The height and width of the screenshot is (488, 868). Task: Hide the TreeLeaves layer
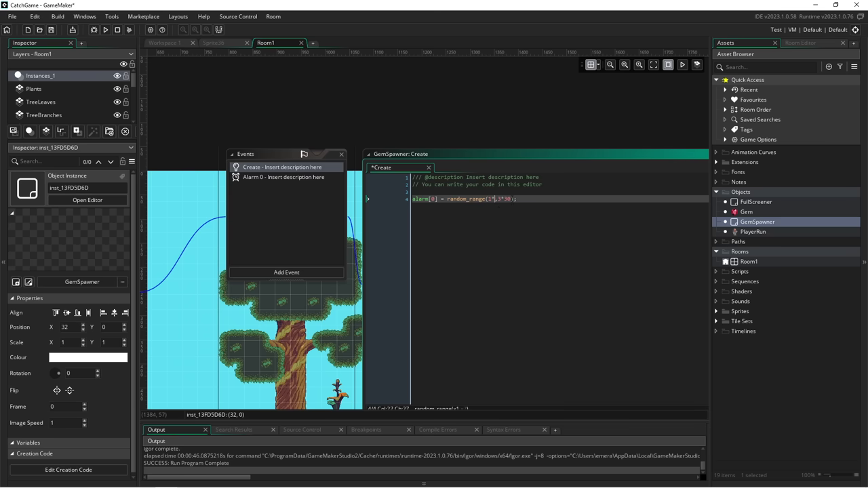click(117, 102)
